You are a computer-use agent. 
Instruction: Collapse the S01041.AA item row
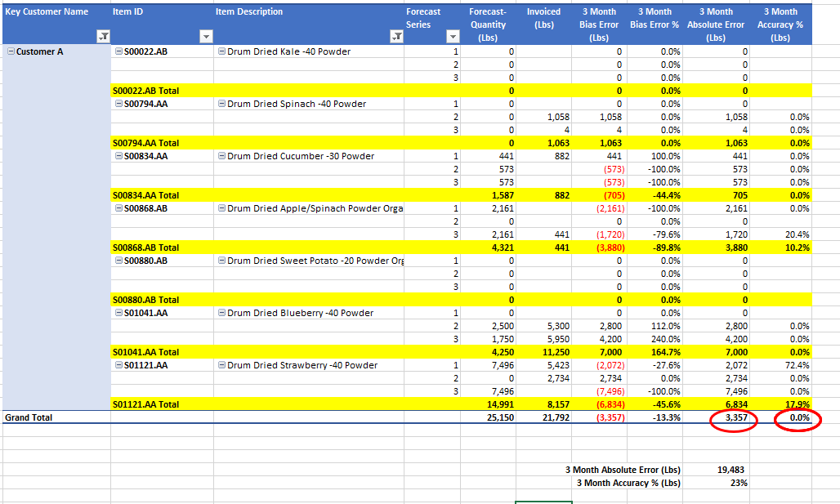tap(119, 313)
